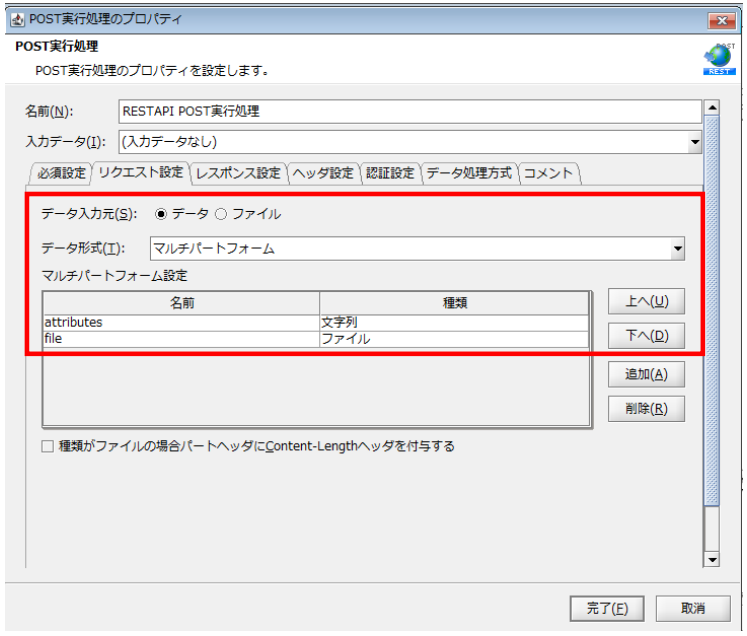
Task: Open the 入力データ dropdown
Action: (694, 142)
